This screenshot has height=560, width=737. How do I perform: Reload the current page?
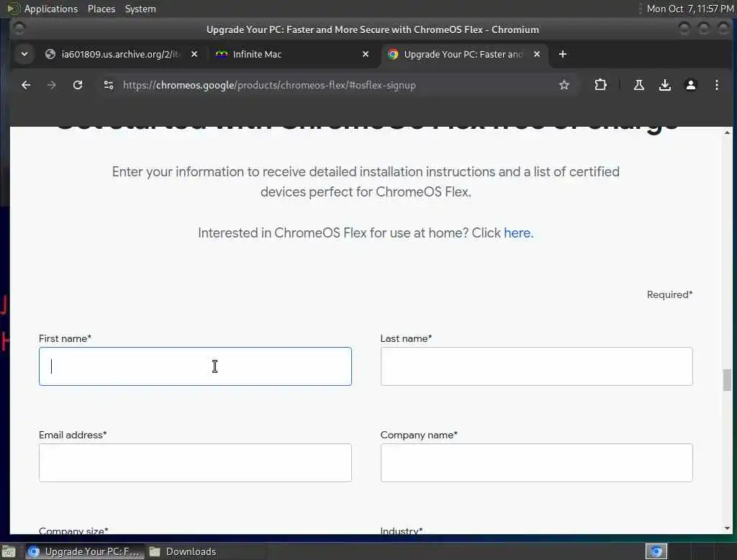78,85
